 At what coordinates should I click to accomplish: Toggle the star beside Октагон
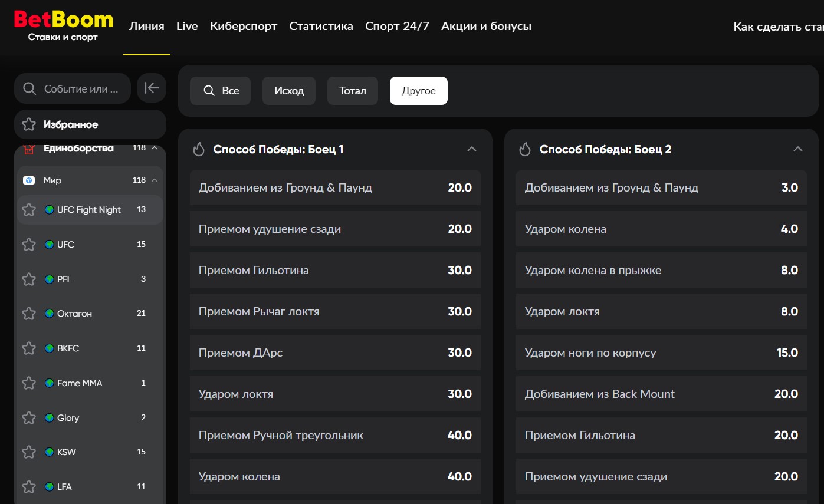click(28, 314)
